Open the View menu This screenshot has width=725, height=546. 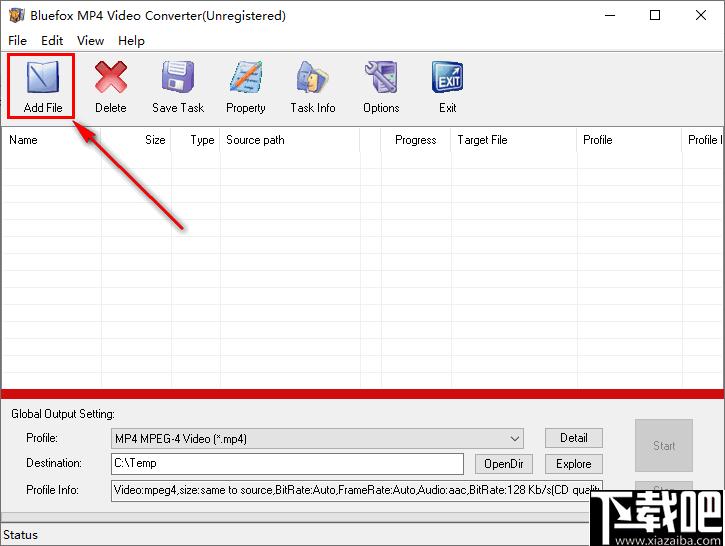pyautogui.click(x=90, y=41)
